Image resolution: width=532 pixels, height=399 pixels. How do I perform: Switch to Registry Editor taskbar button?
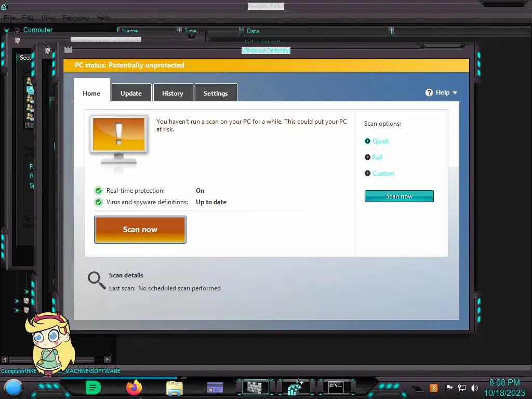[x=296, y=388]
